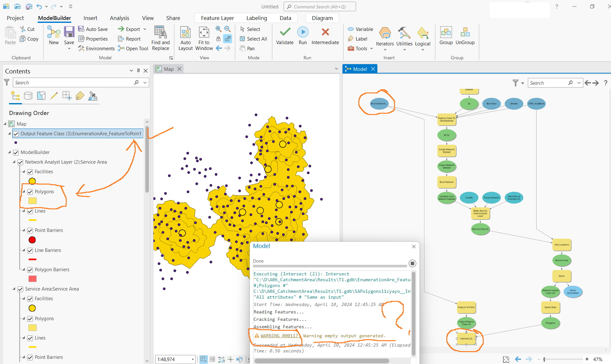Click the red Point Barriers color swatch
The width and height of the screenshot is (611, 364).
click(x=32, y=240)
